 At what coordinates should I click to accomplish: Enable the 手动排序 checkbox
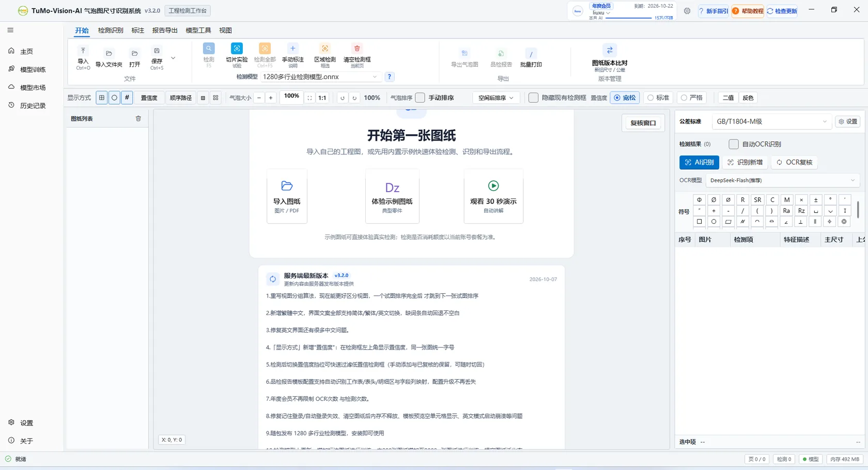(x=420, y=98)
